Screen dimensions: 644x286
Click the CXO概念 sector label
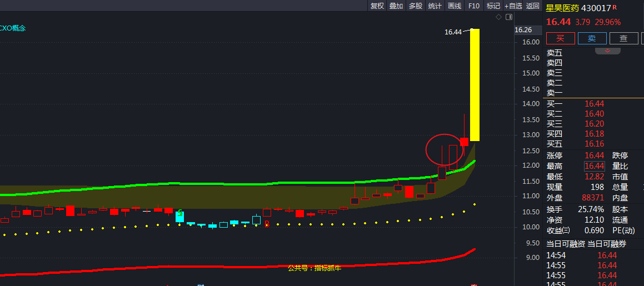click(x=13, y=28)
